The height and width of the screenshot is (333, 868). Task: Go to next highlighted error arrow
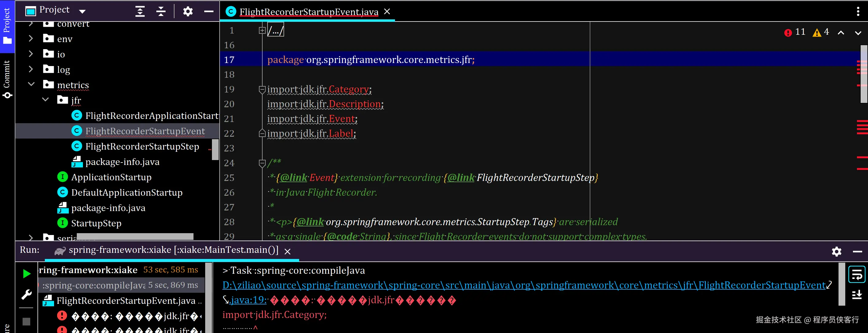tap(858, 33)
